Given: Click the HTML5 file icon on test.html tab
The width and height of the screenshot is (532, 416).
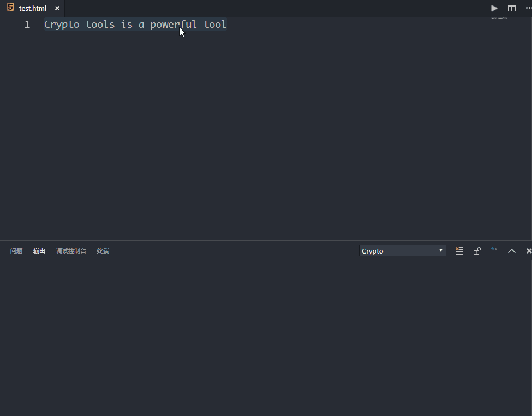Looking at the screenshot, I should point(10,8).
